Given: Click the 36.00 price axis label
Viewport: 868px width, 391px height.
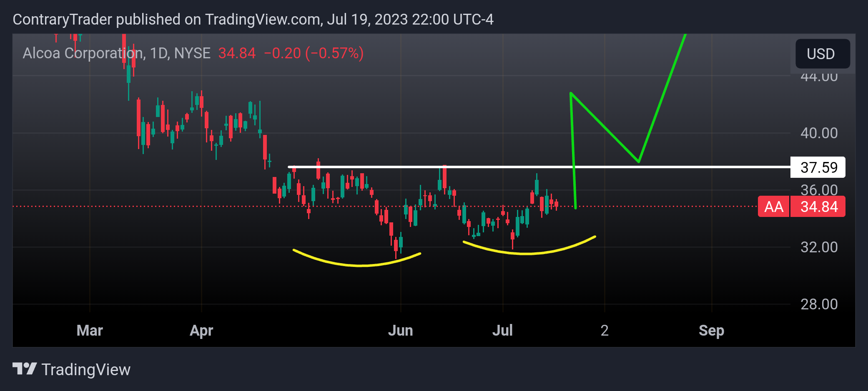Looking at the screenshot, I should (x=819, y=189).
